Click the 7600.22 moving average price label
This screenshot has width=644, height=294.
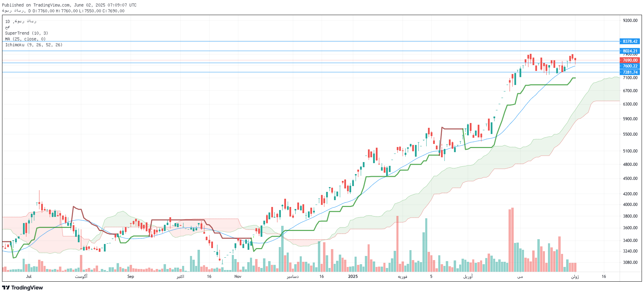(630, 66)
